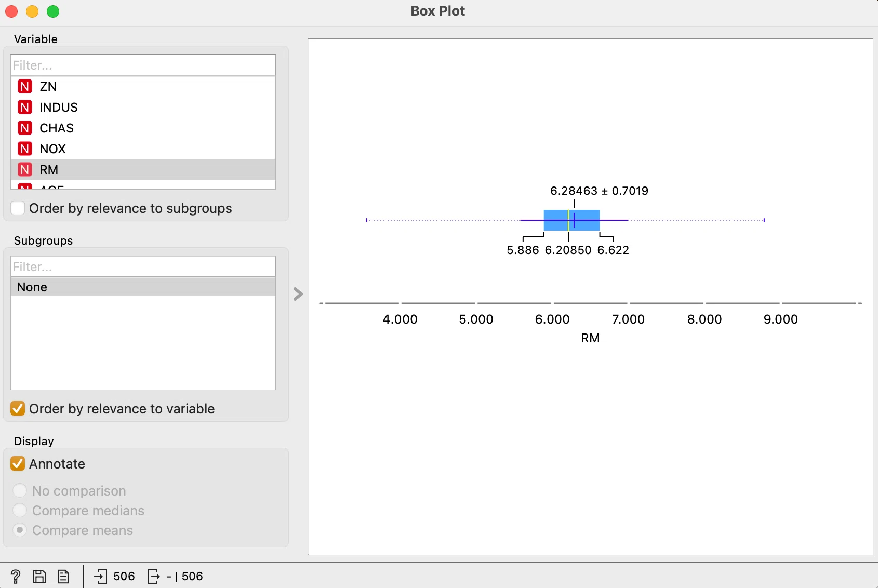
Task: Click the output data arrow icon
Action: click(154, 577)
